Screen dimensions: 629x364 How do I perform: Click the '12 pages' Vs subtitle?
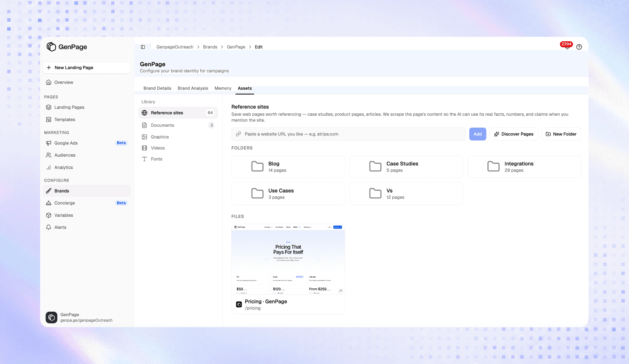pos(395,198)
